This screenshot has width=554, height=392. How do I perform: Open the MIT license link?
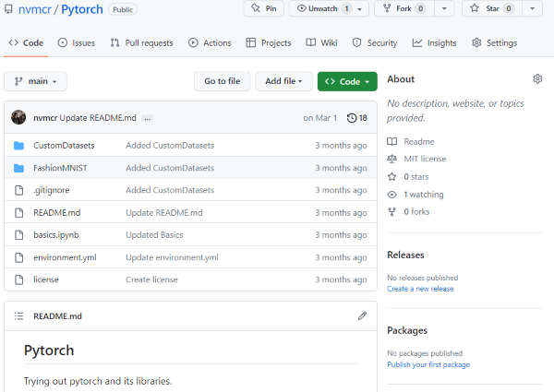pyautogui.click(x=425, y=159)
